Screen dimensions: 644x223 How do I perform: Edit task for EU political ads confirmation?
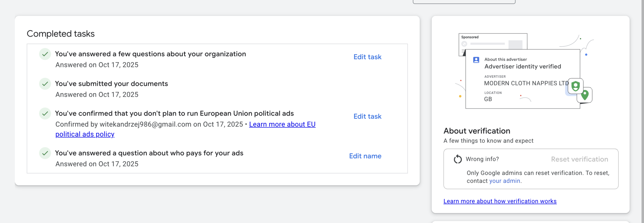[x=367, y=116]
